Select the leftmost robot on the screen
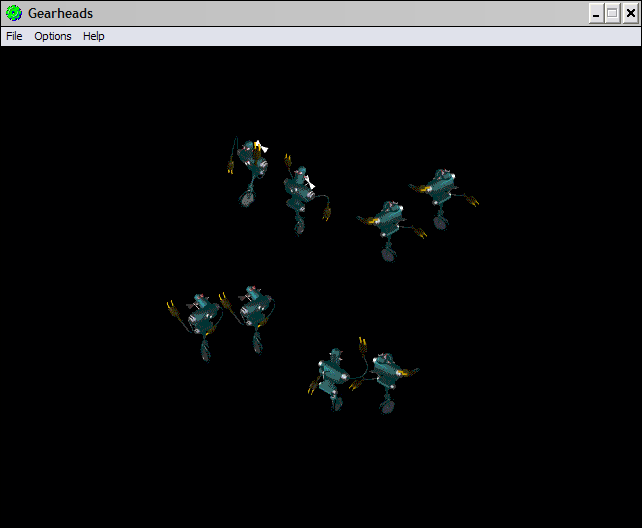 [204, 316]
